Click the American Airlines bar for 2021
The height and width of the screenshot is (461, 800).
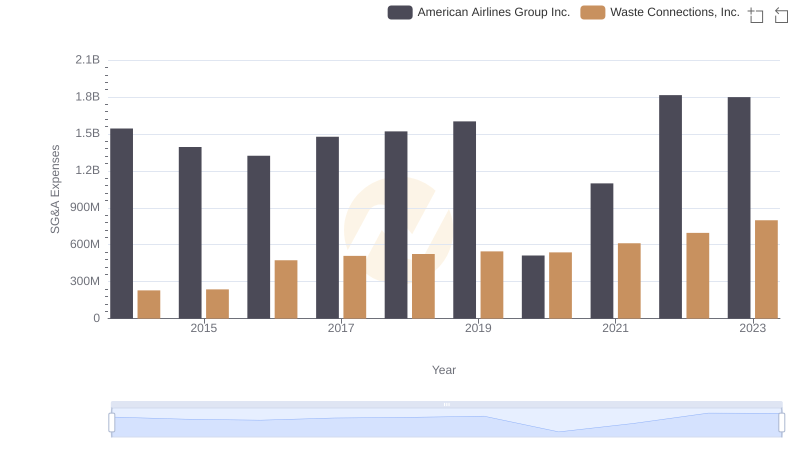click(x=602, y=251)
